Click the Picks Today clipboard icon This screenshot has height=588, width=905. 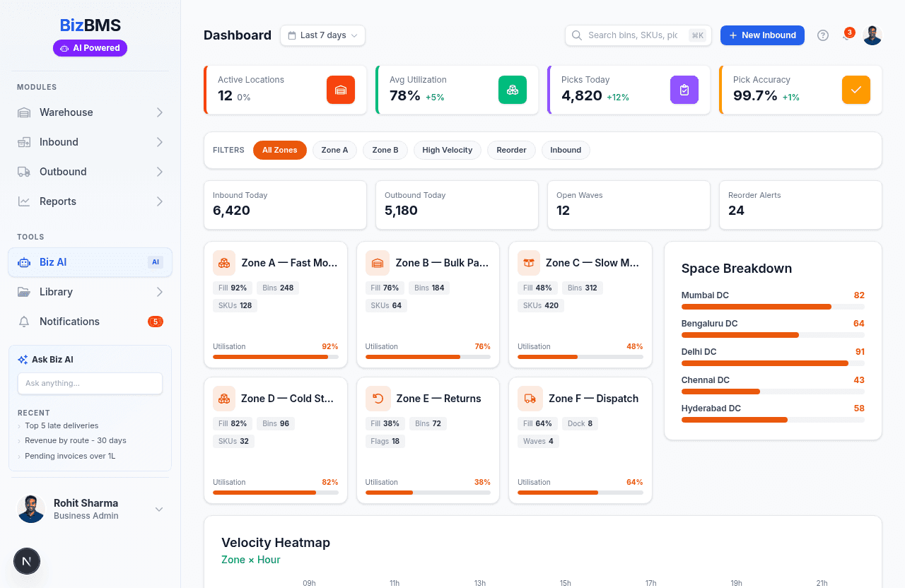(x=684, y=90)
